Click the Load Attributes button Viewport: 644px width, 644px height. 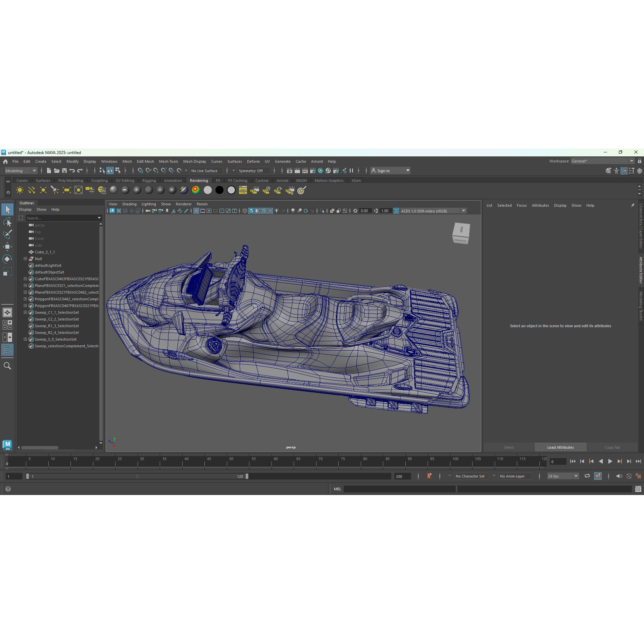(560, 447)
